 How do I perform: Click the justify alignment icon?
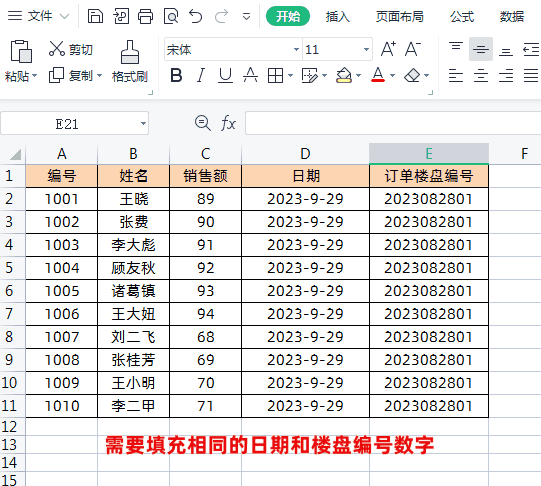[531, 75]
